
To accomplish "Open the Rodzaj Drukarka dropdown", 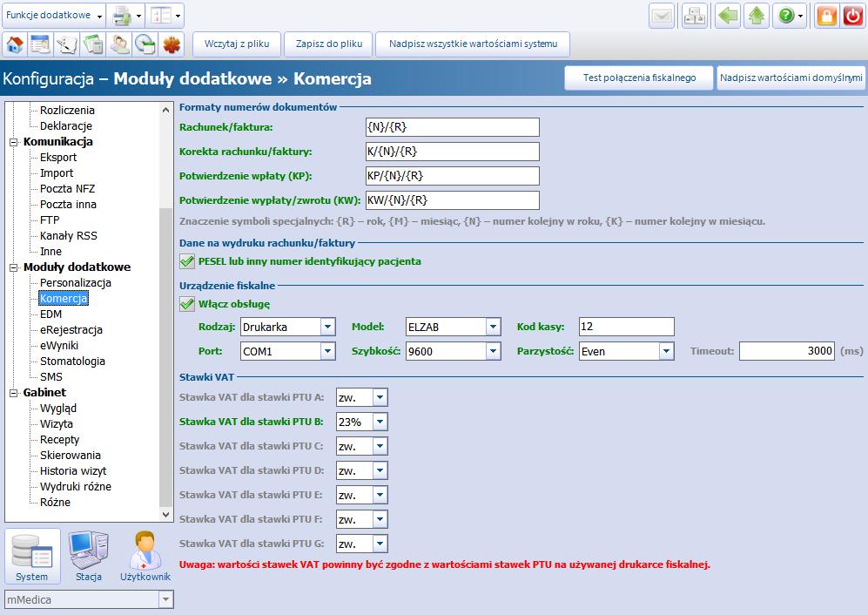I will point(327,327).
